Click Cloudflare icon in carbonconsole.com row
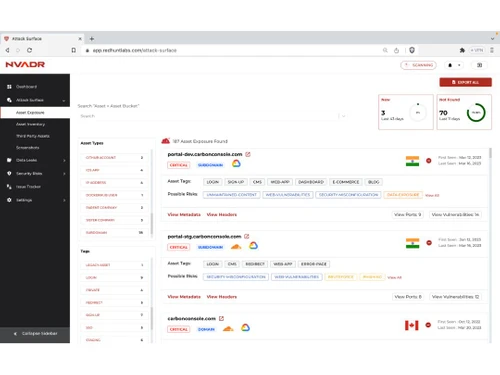This screenshot has height=375, width=500. tap(228, 328)
